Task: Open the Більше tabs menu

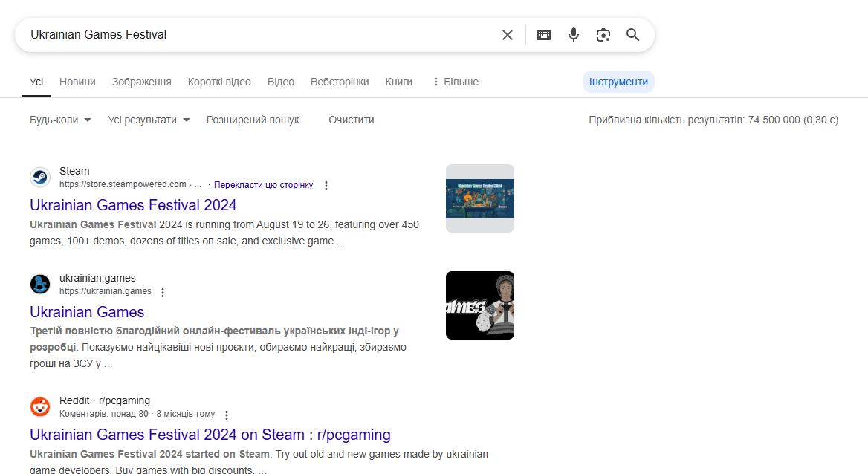Action: pos(456,82)
